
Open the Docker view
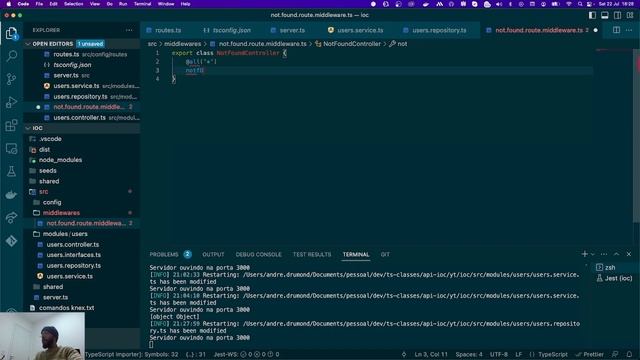(11, 195)
